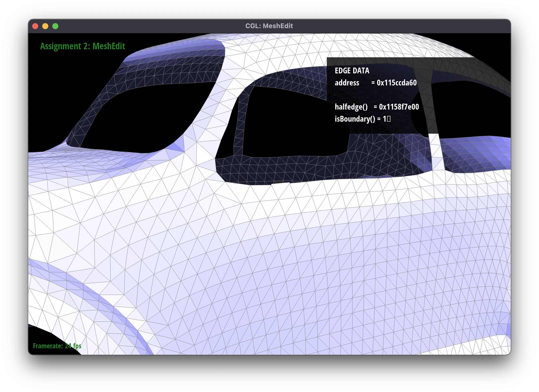This screenshot has width=539, height=392.
Task: Click the 'isBoundary() = 1' line
Action: 363,119
